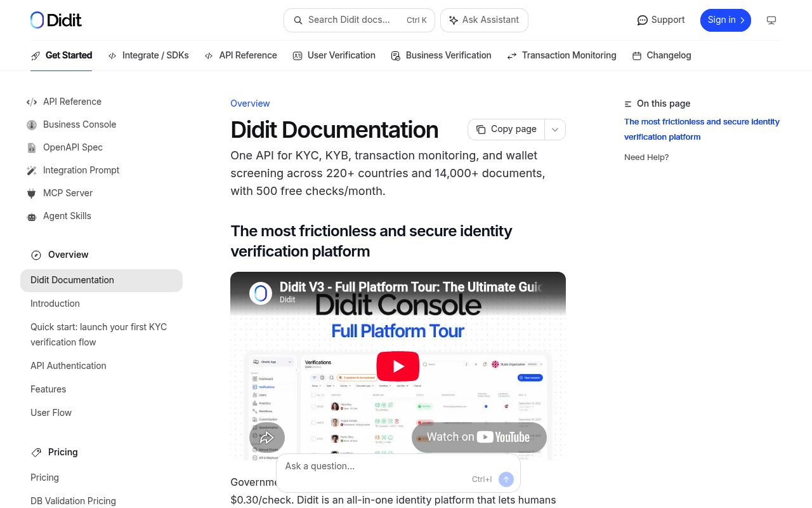Open the video title link

[x=410, y=287]
